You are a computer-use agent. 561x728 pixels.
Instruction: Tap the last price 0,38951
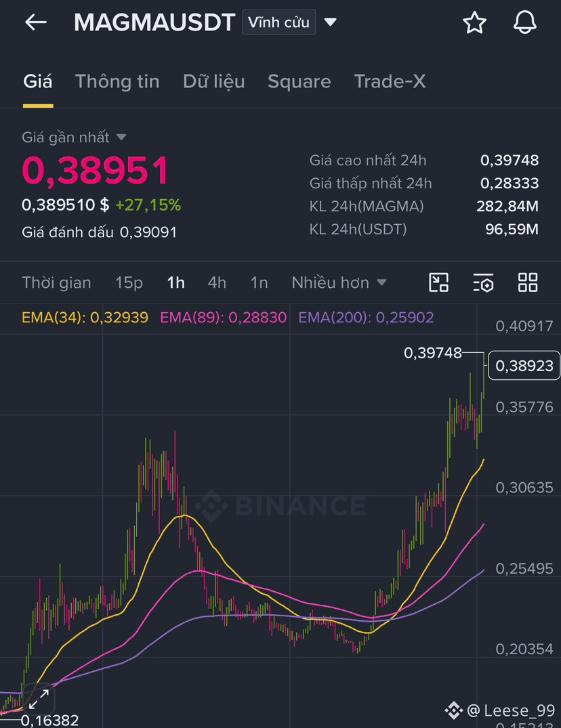(x=96, y=171)
